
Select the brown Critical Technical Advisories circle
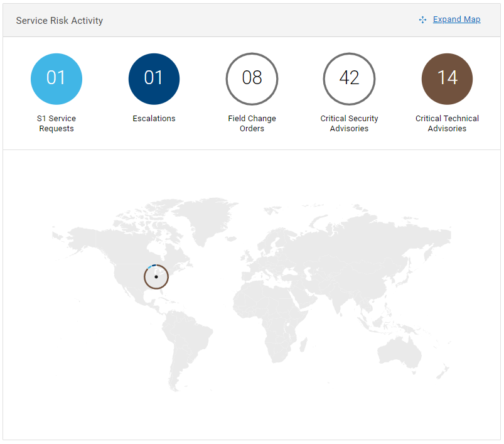pyautogui.click(x=447, y=79)
